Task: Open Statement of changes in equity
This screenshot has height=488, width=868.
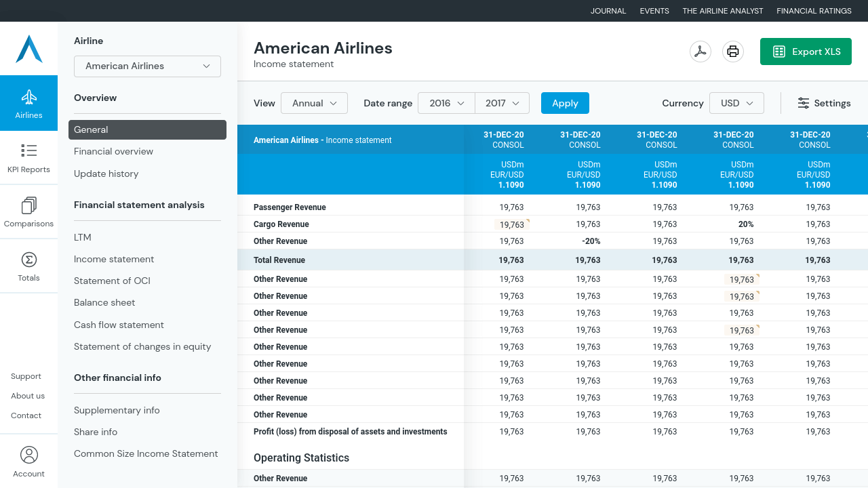Action: click(142, 346)
